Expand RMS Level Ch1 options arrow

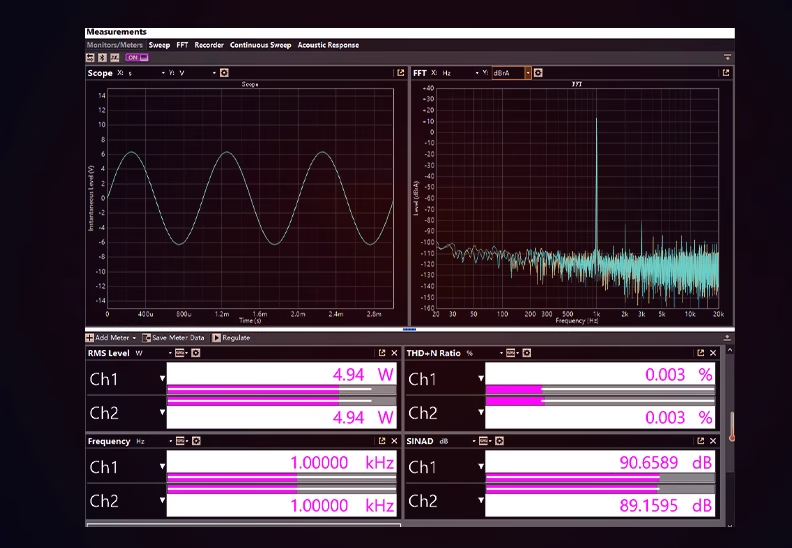point(162,379)
